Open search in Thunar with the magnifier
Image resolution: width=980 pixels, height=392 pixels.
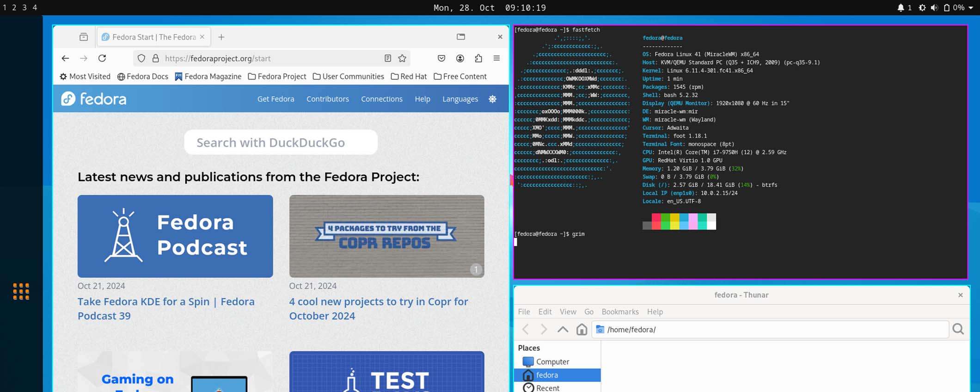[958, 329]
